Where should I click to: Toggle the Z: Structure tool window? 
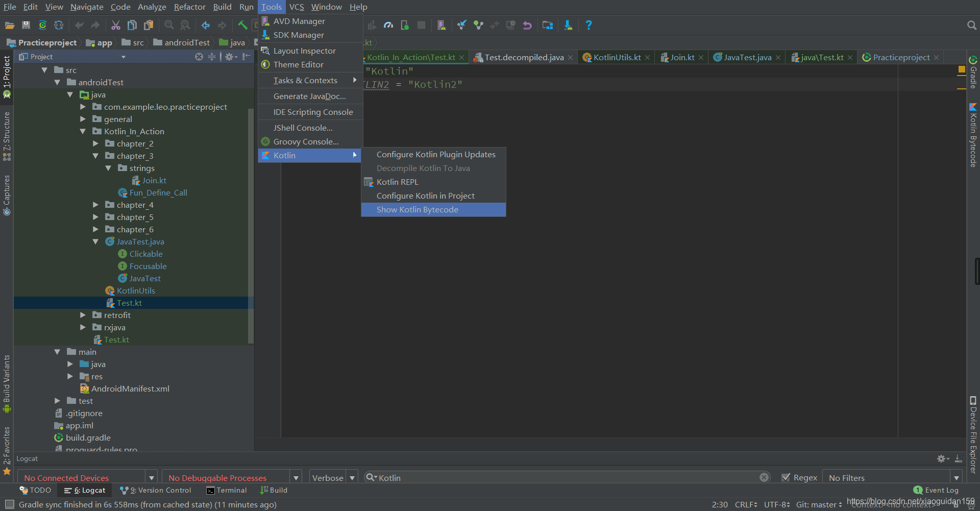tap(7, 136)
